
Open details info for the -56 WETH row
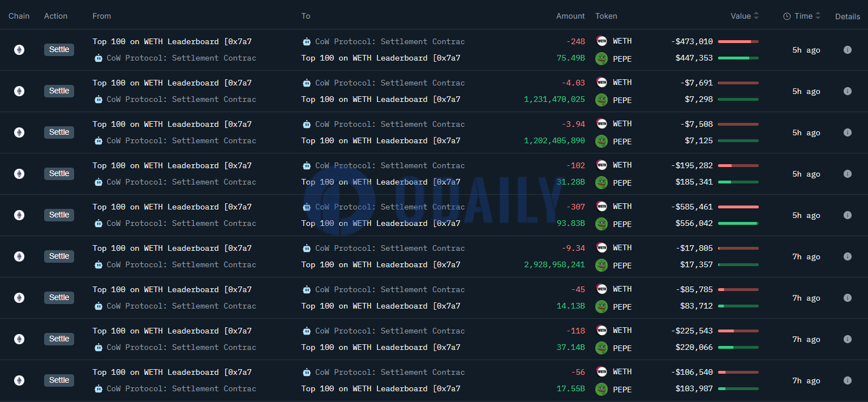pos(847,380)
